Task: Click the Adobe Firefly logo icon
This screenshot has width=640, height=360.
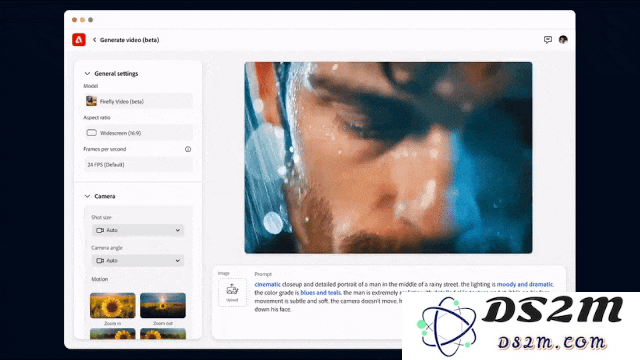Action: click(79, 40)
